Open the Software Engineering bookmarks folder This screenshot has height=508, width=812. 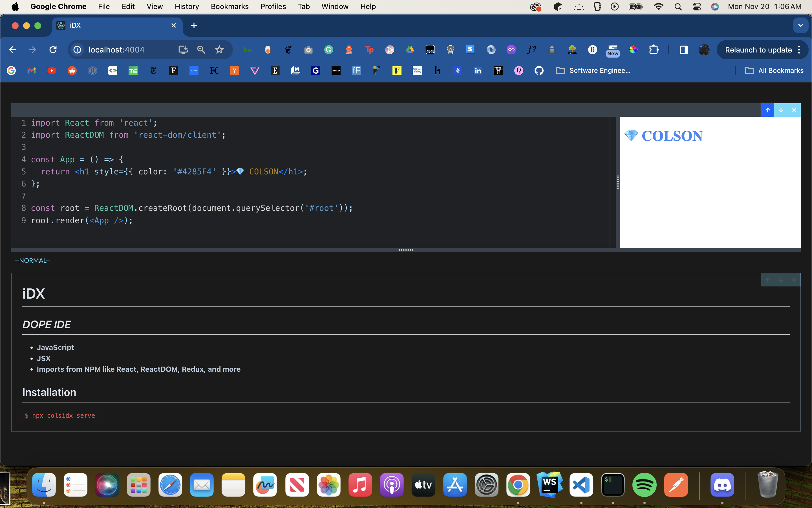pyautogui.click(x=593, y=71)
